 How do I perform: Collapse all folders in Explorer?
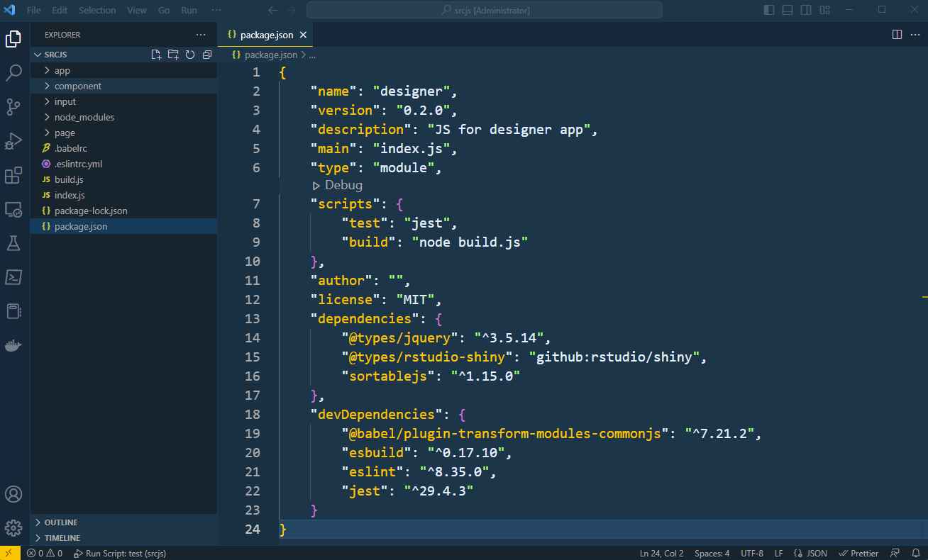click(x=207, y=55)
